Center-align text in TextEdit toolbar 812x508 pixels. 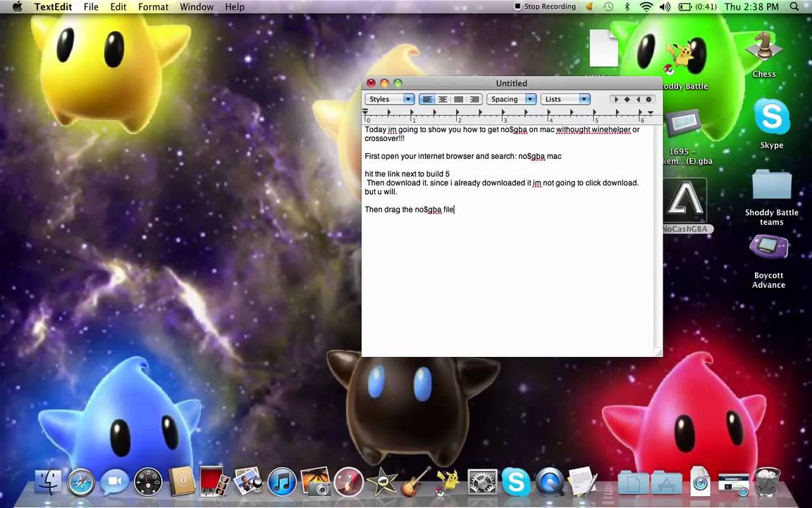tap(443, 99)
